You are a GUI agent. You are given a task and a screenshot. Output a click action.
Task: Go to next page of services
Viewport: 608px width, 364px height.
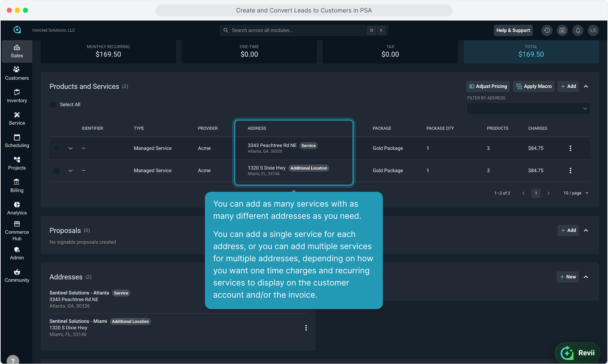549,193
